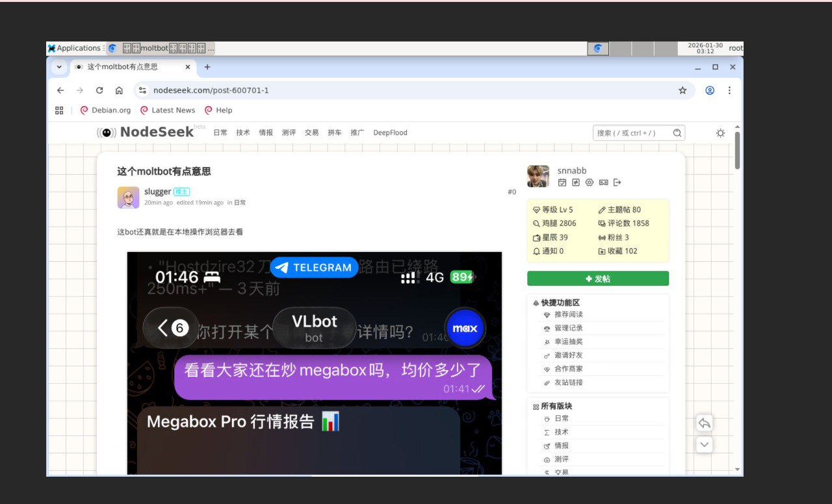Click the floating chevron-down button to jump to bottom

704,445
